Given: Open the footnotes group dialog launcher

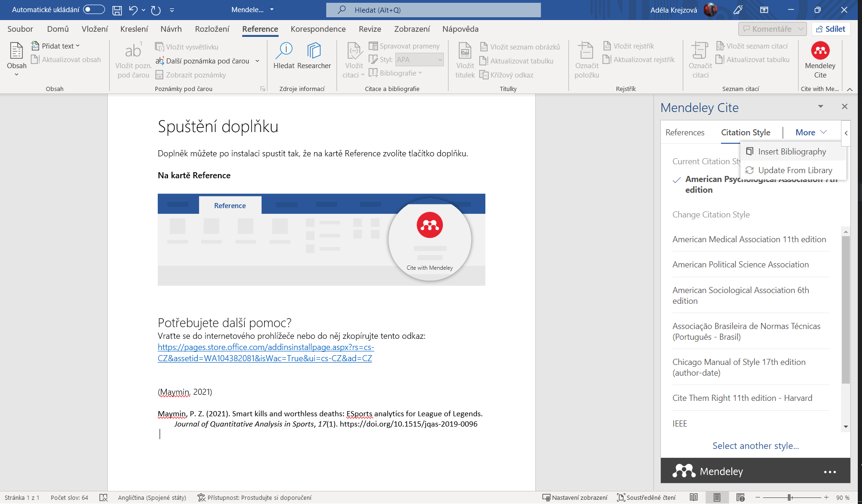Looking at the screenshot, I should [263, 89].
